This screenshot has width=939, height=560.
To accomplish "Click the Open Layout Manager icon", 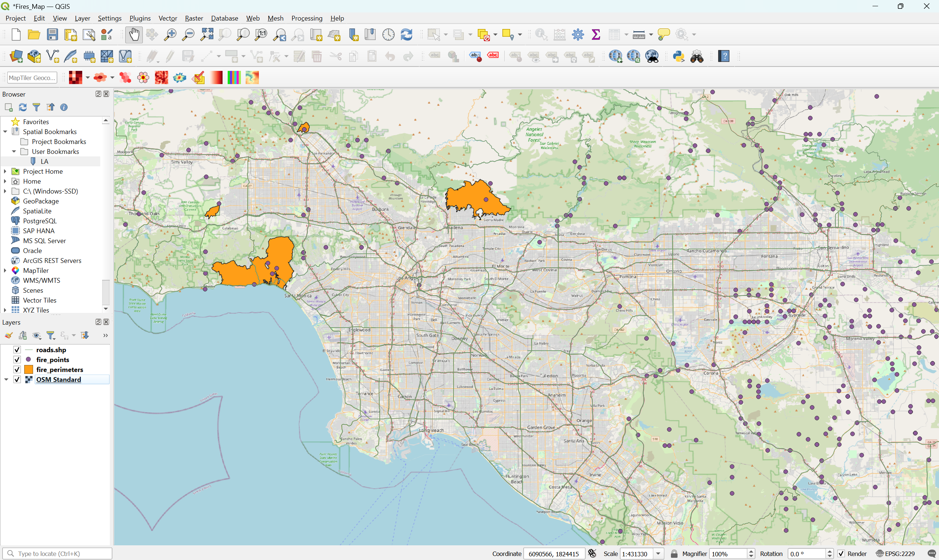I will pyautogui.click(x=89, y=35).
